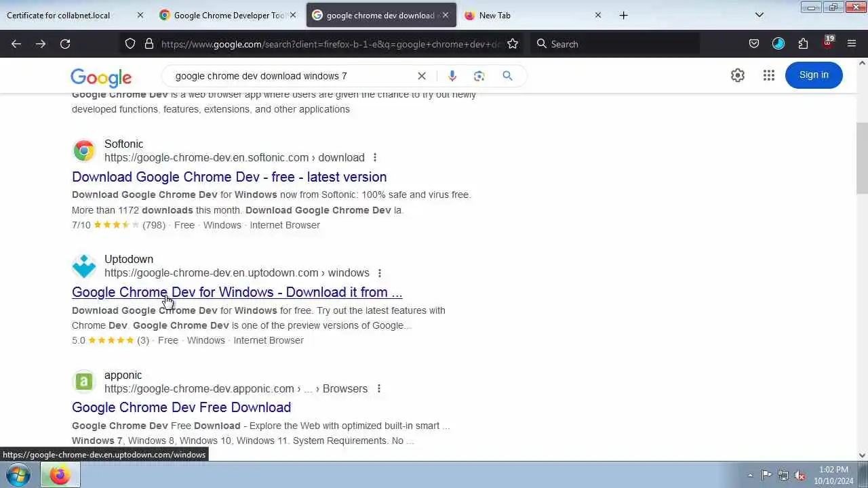This screenshot has width=868, height=488.
Task: Open the softonic.com URL breadcrumb
Action: click(235, 158)
